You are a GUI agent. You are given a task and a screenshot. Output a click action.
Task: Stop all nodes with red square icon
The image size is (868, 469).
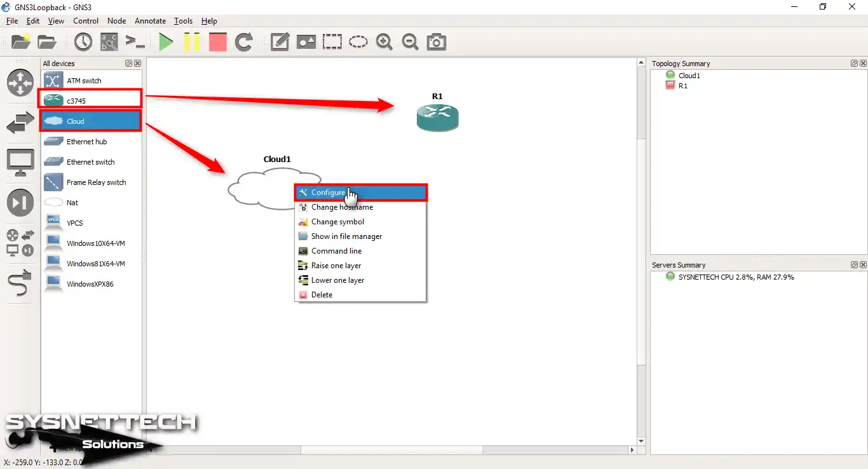coord(218,42)
